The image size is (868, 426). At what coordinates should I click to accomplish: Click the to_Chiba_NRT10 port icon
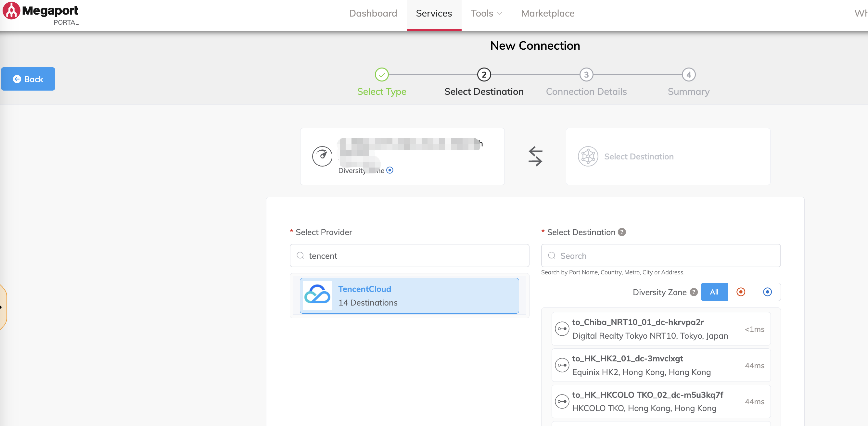[562, 329]
